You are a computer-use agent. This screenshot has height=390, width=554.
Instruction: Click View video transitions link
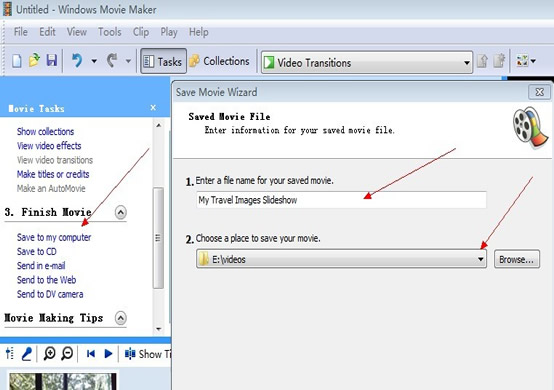pos(55,160)
